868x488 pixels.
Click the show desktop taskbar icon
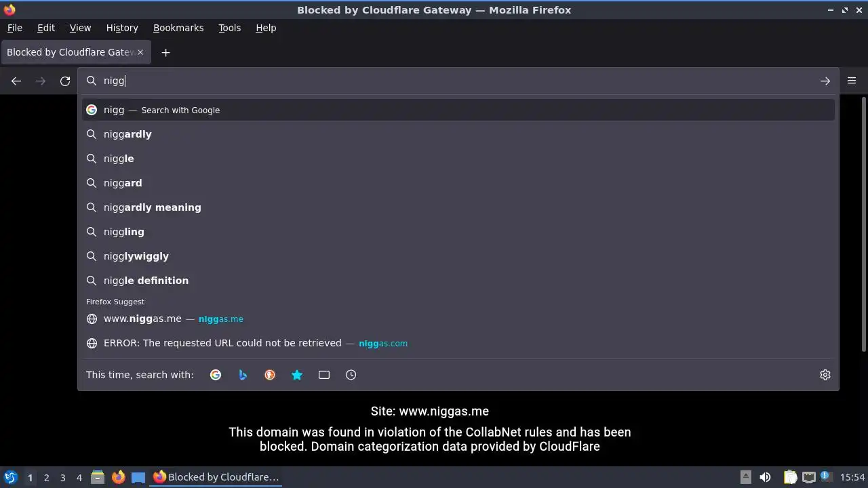138,477
